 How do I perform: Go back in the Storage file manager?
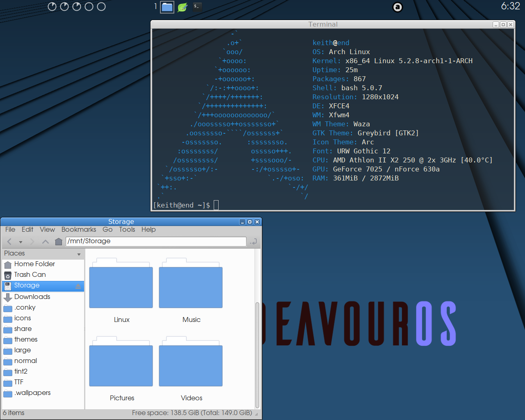pos(9,242)
